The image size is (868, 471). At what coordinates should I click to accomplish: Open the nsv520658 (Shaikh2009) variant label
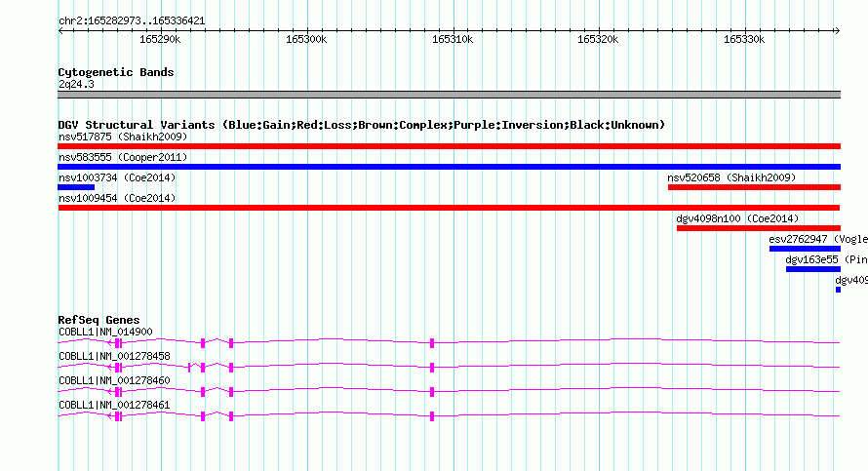tap(731, 177)
